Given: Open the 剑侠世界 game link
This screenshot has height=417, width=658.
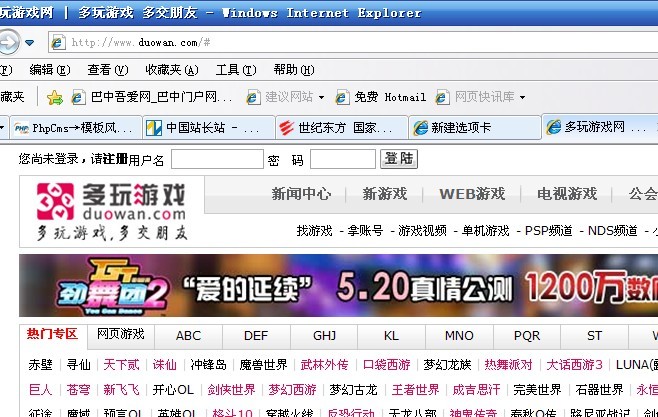Looking at the screenshot, I should click(231, 390).
